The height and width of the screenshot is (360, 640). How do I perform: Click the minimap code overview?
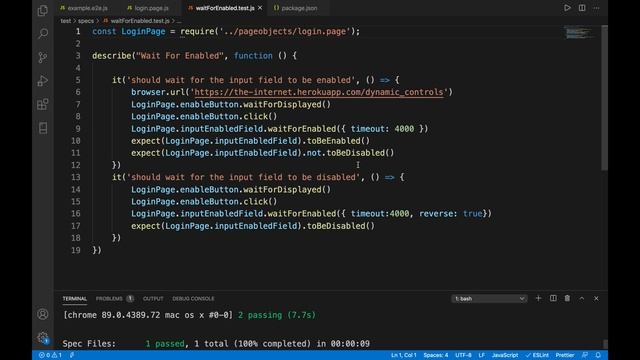(579, 33)
